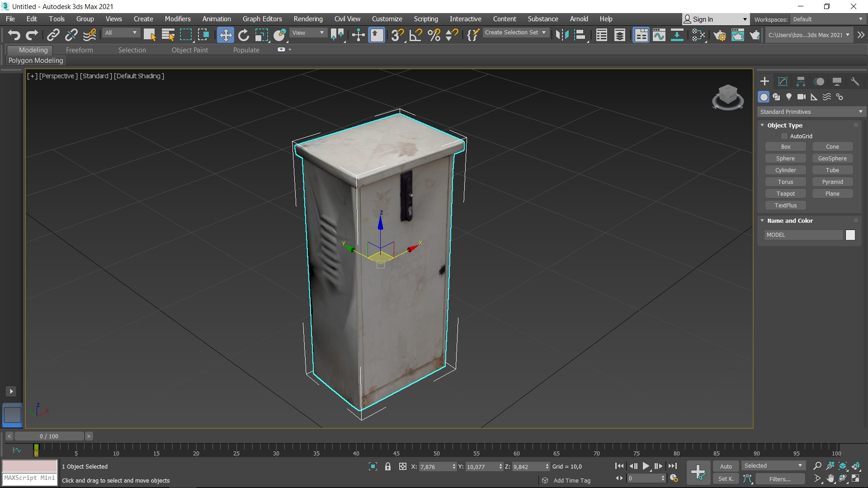Collapse the Object Type rollout
This screenshot has width=868, height=488.
coord(784,125)
